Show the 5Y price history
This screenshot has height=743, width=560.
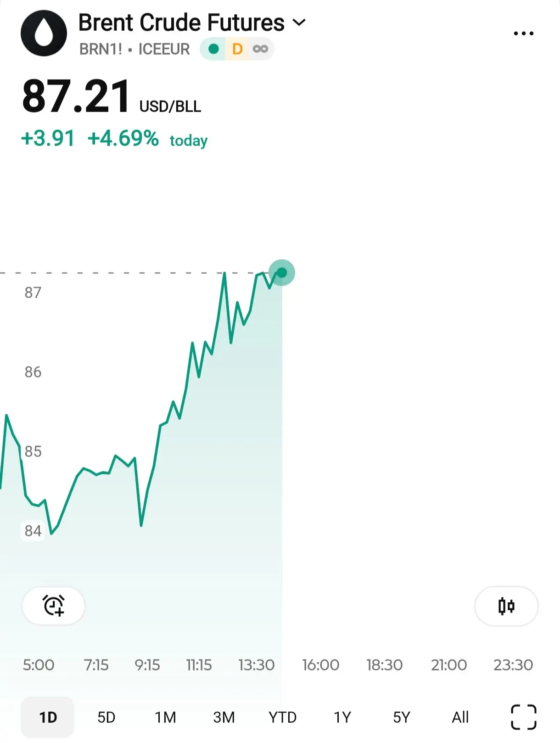pyautogui.click(x=402, y=717)
